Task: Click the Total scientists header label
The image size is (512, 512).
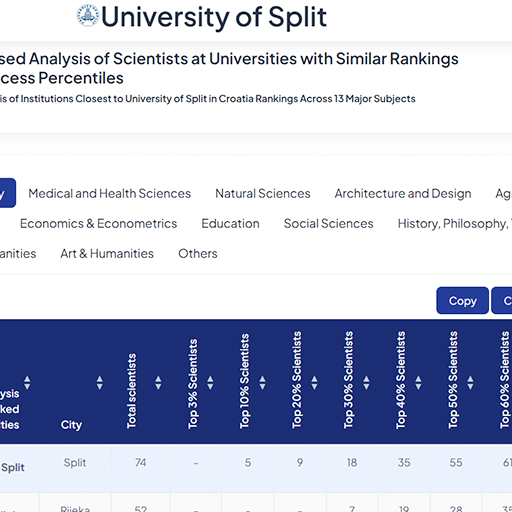Action: click(x=131, y=391)
